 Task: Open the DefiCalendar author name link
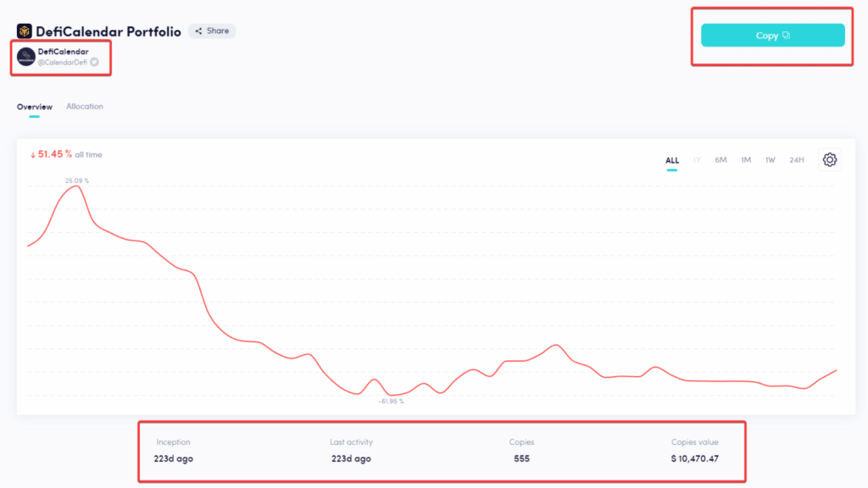[63, 52]
